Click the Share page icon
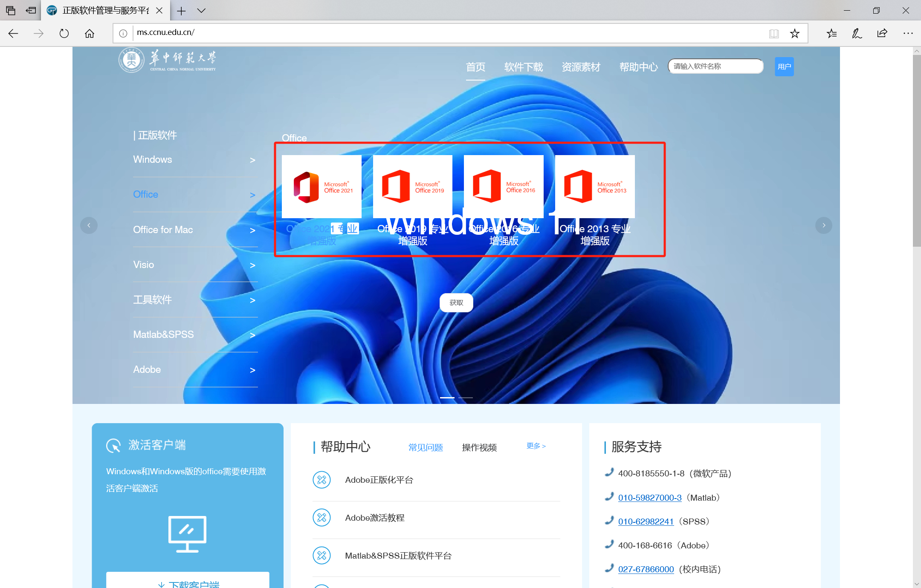 882,33
